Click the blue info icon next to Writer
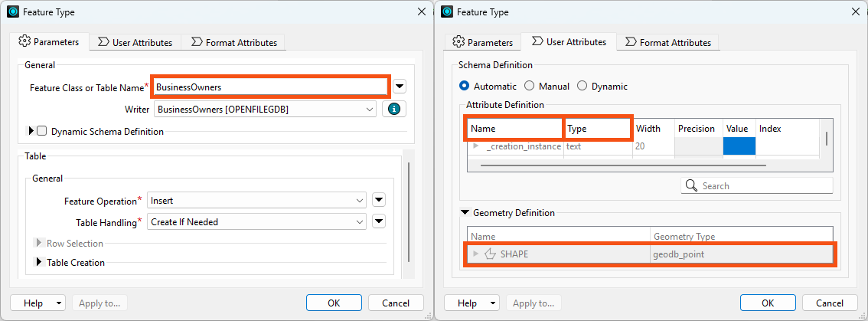Viewport: 868px width, 321px height. (x=394, y=110)
